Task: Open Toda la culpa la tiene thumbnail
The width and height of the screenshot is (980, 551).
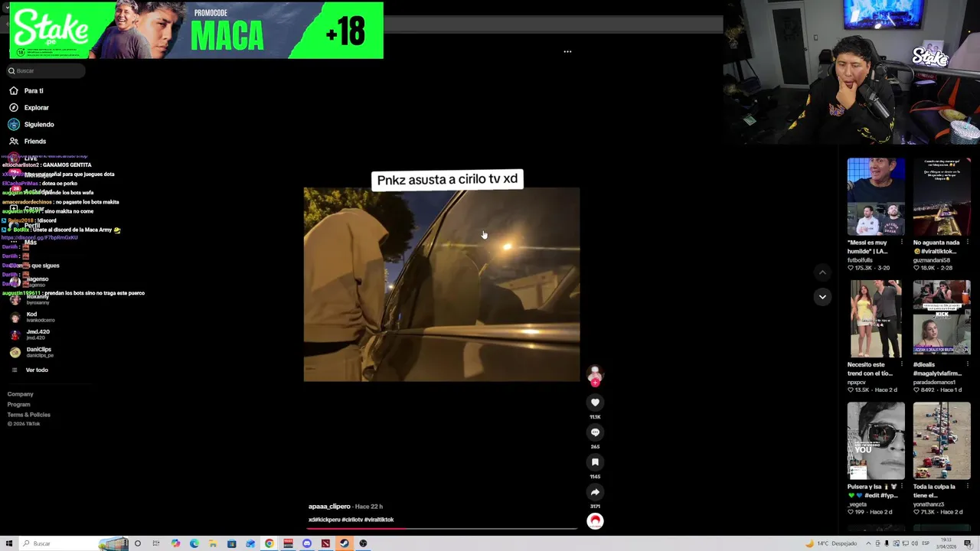Action: point(942,441)
